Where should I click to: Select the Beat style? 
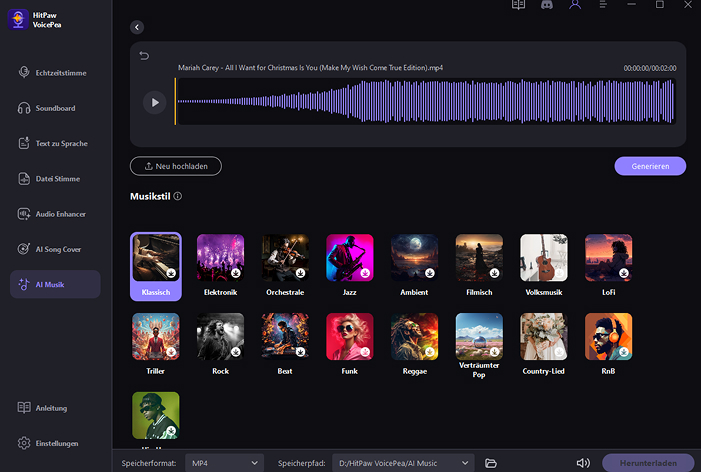(x=285, y=344)
